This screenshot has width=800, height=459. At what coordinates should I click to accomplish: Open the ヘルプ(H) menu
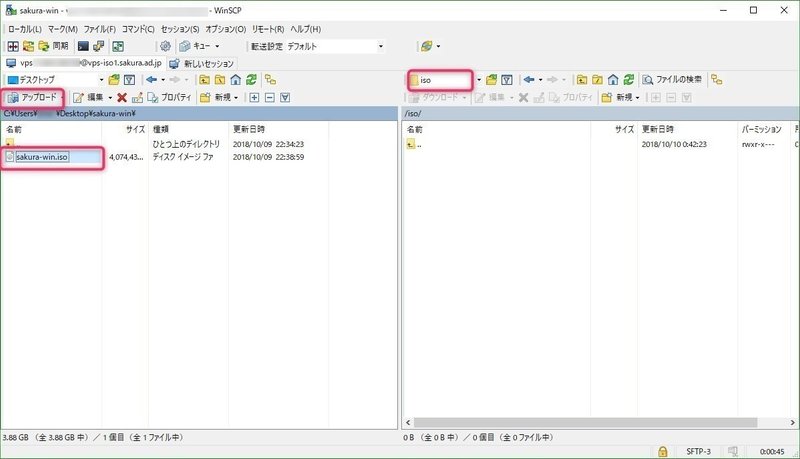point(306,29)
